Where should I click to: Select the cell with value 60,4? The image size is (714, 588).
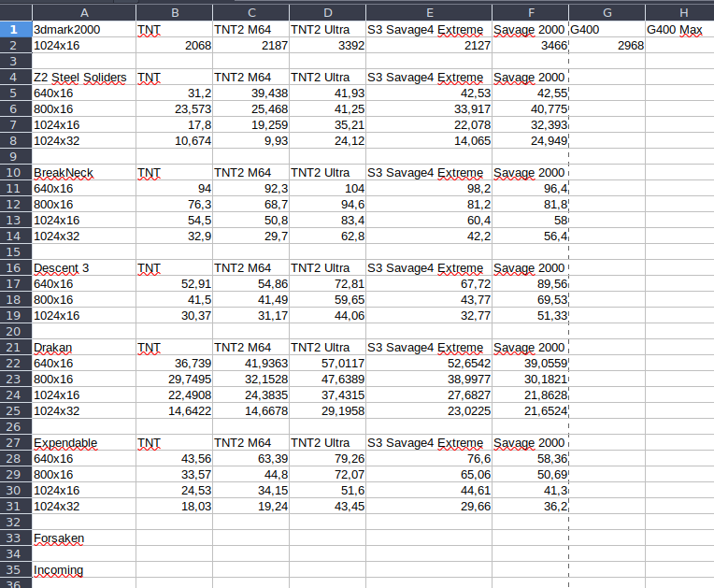[429, 221]
